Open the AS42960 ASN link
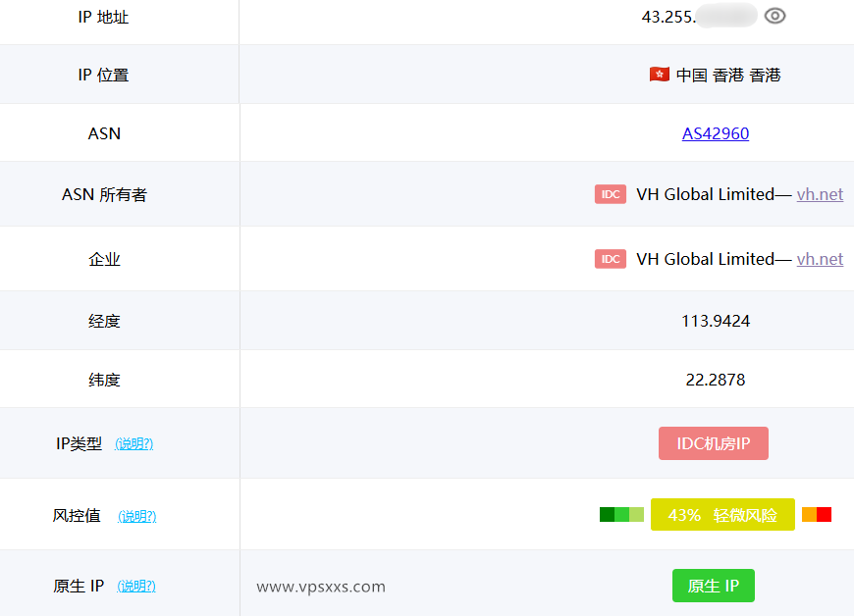 pyautogui.click(x=716, y=133)
